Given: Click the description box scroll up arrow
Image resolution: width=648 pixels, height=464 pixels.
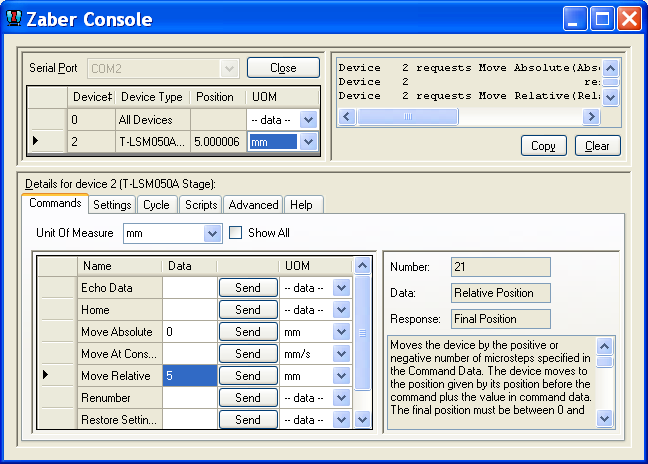Looking at the screenshot, I should (x=605, y=346).
